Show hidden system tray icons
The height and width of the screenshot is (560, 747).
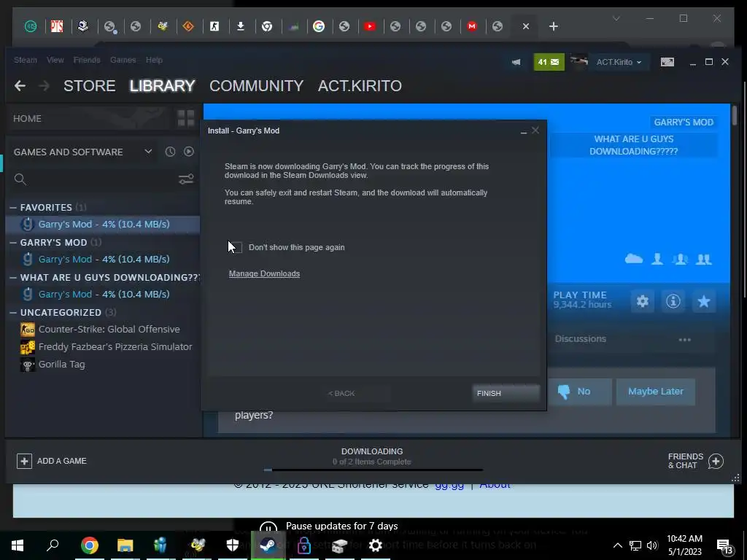[x=617, y=545]
